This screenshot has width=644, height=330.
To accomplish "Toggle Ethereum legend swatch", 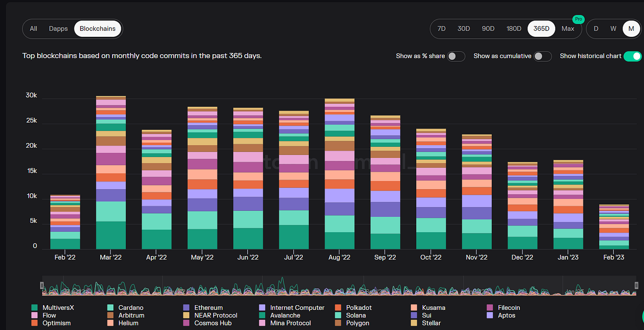I will tap(186, 307).
